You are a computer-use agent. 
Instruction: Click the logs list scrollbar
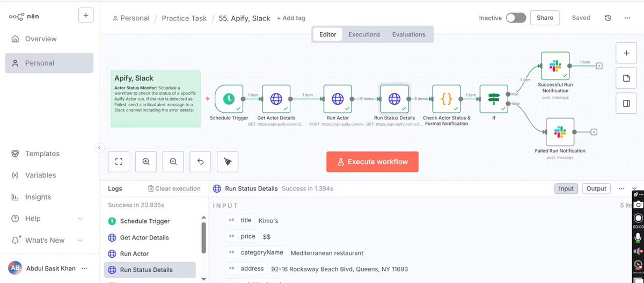coord(203,237)
